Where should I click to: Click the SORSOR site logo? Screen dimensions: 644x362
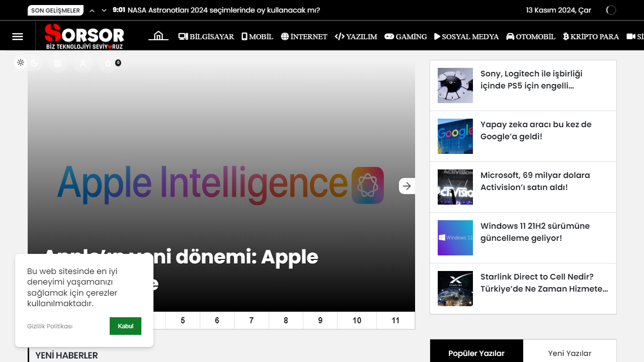click(85, 36)
